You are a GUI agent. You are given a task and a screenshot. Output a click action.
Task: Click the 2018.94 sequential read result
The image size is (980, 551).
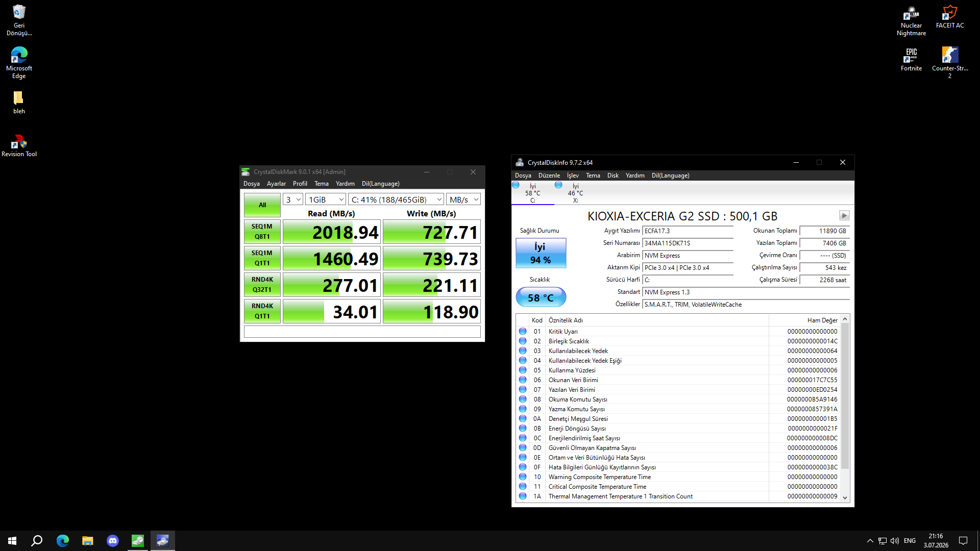coord(332,232)
